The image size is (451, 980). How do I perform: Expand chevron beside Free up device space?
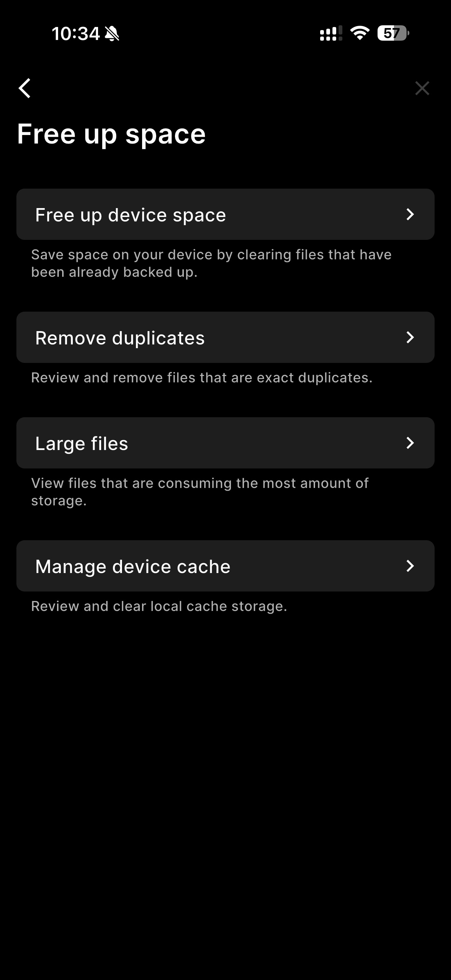410,215
